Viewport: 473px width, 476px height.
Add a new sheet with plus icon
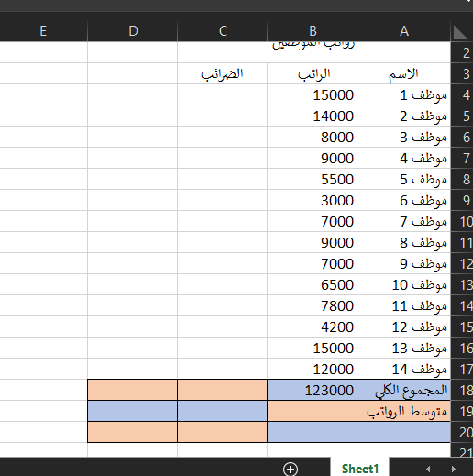click(291, 469)
